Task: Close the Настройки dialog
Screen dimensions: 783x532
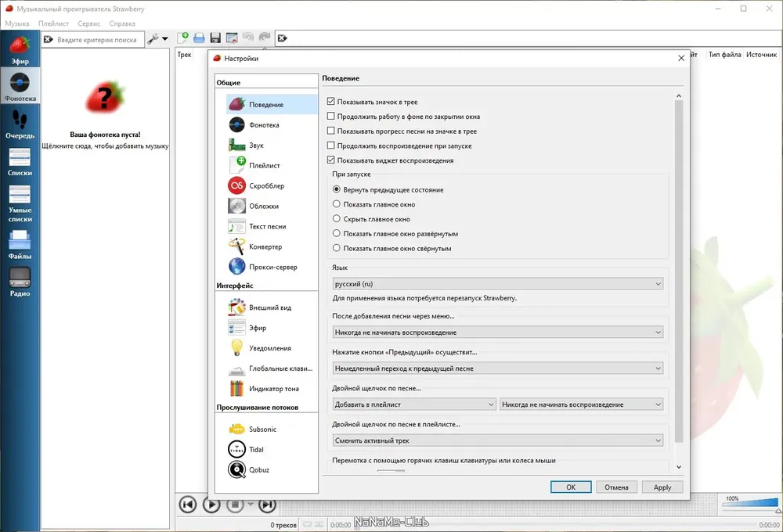Action: click(681, 59)
